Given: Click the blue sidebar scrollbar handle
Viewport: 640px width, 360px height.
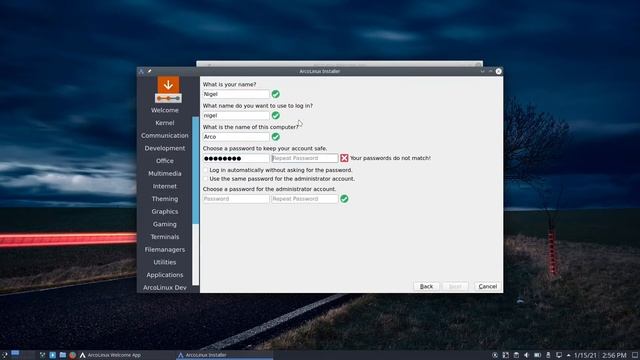Looking at the screenshot, I should coord(195,170).
